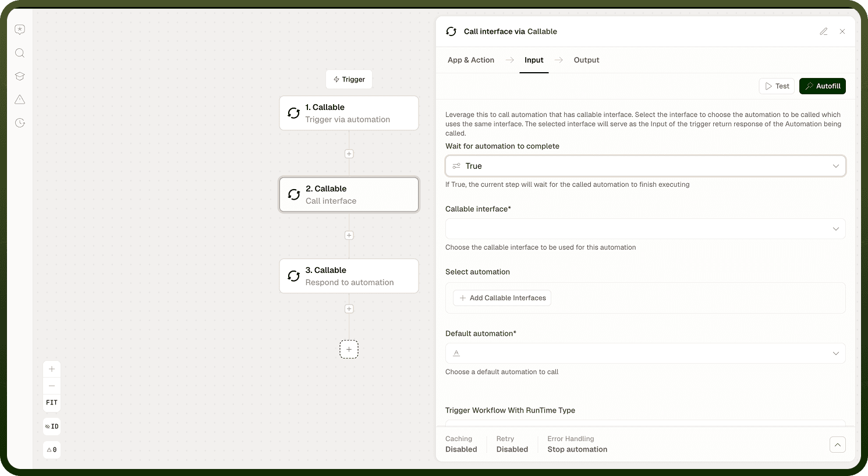868x476 pixels.
Task: Open the top sidebar chat icon
Action: [x=20, y=30]
